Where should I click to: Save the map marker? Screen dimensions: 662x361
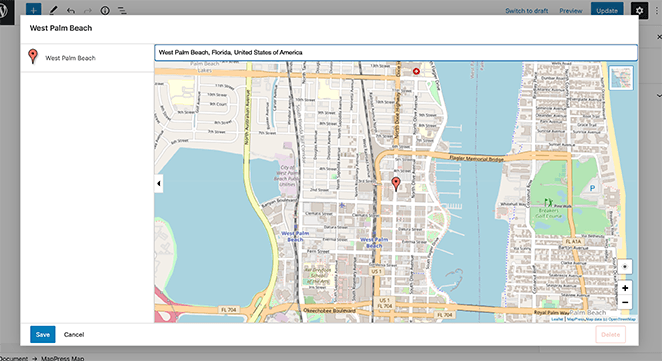(x=43, y=334)
